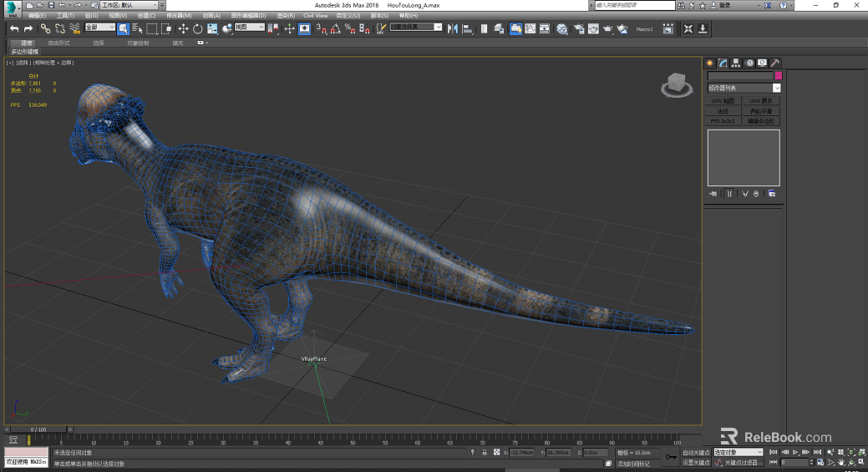Switch to the 自由形式 ribbon tab

point(58,43)
